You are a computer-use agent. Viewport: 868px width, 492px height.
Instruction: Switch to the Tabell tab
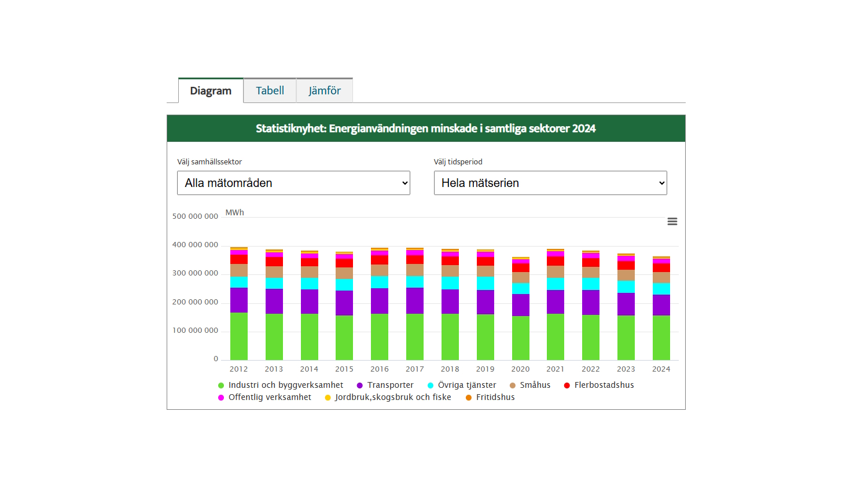click(x=270, y=91)
